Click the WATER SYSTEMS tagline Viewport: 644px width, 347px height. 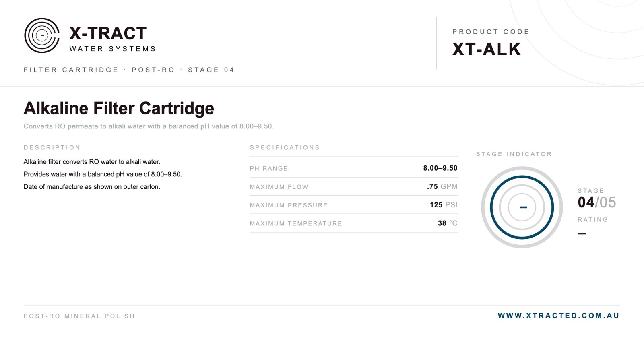click(x=113, y=49)
